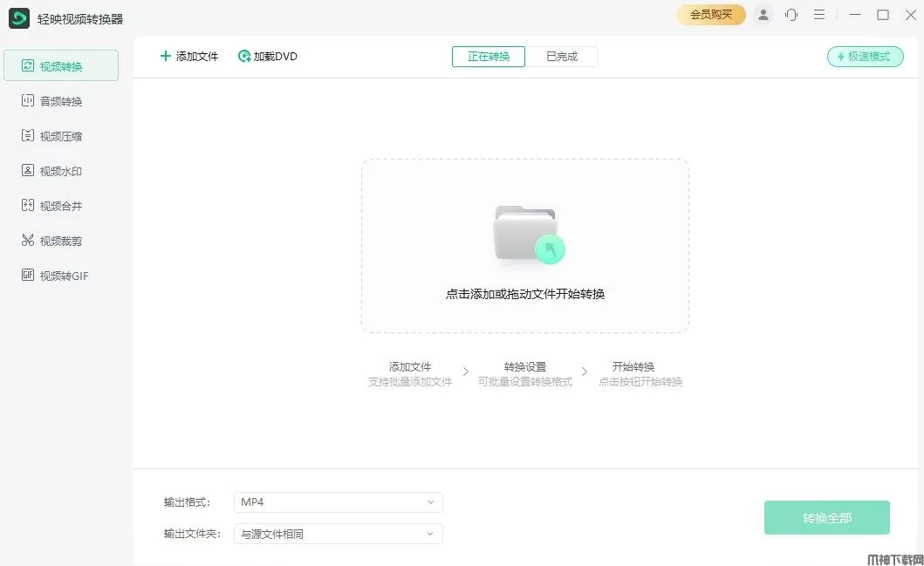924x566 pixels.
Task: Expand the 输出文件夹 dropdown
Action: pos(339,534)
